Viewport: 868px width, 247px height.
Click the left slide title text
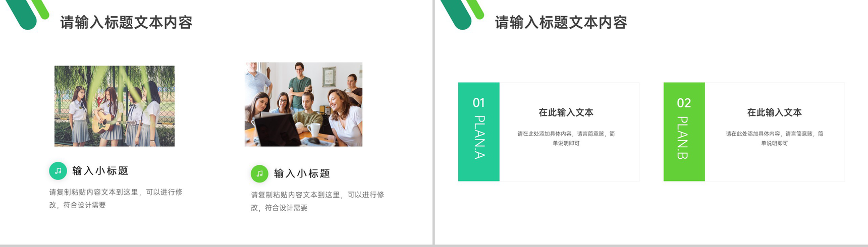coord(126,23)
